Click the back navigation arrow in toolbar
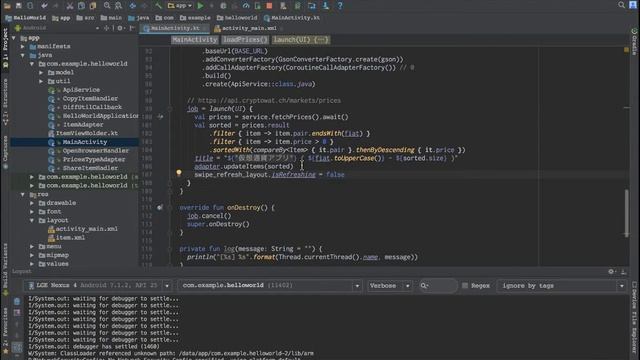The width and height of the screenshot is (640, 360). [133, 6]
